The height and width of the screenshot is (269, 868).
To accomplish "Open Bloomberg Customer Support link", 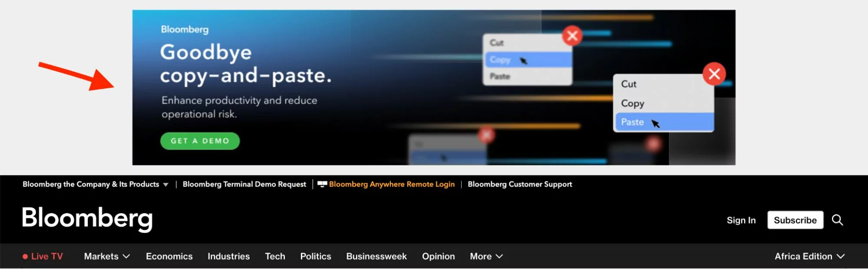I will (520, 184).
